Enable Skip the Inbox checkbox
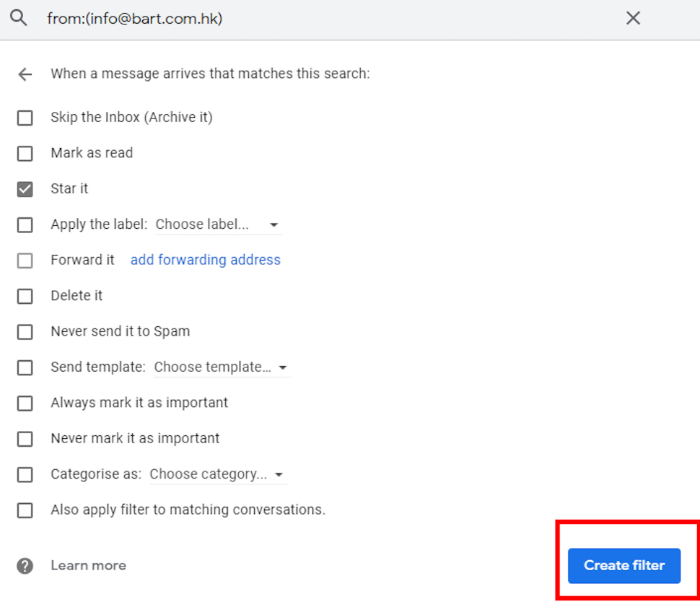The height and width of the screenshot is (602, 700). [25, 118]
